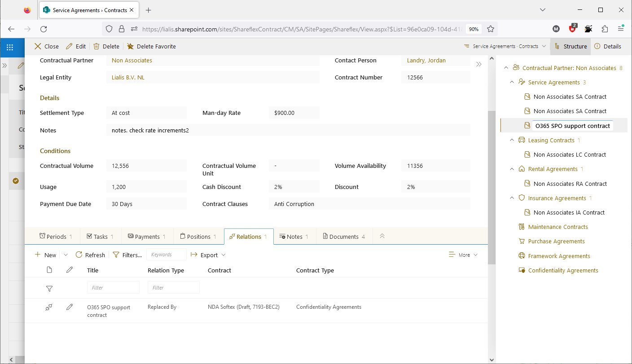632x364 pixels.
Task: Switch to the Payments tab
Action: pyautogui.click(x=147, y=237)
